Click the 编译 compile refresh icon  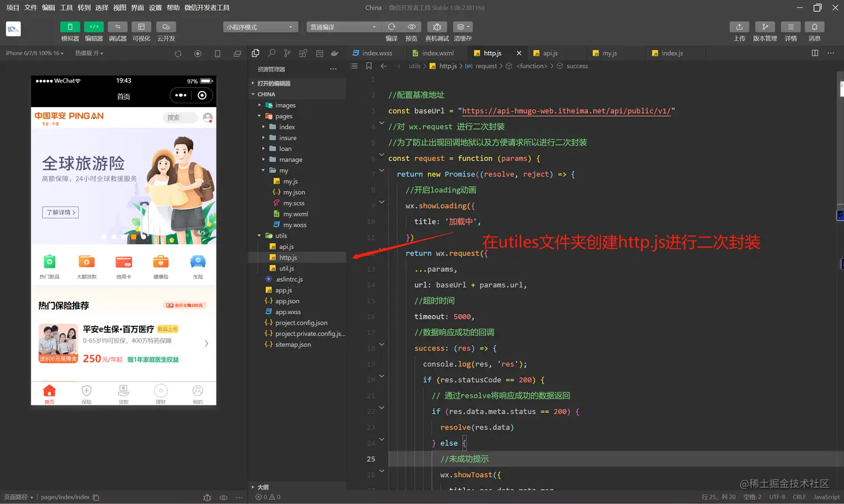point(391,27)
